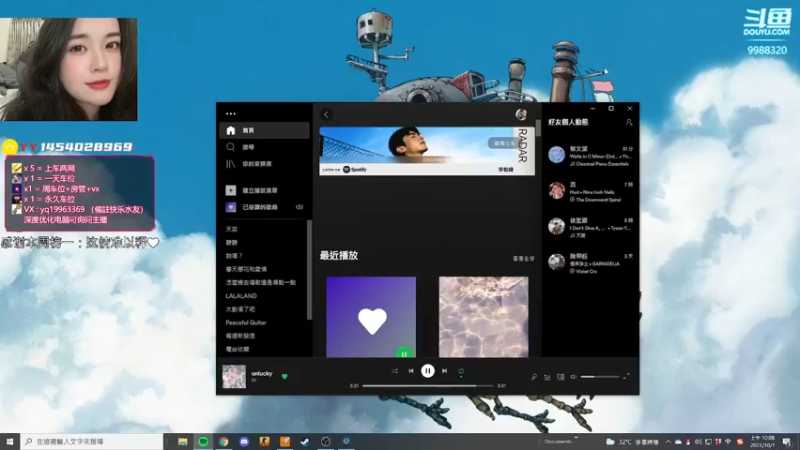Mute with the volume speaker icon
800x450 pixels.
[x=573, y=377]
